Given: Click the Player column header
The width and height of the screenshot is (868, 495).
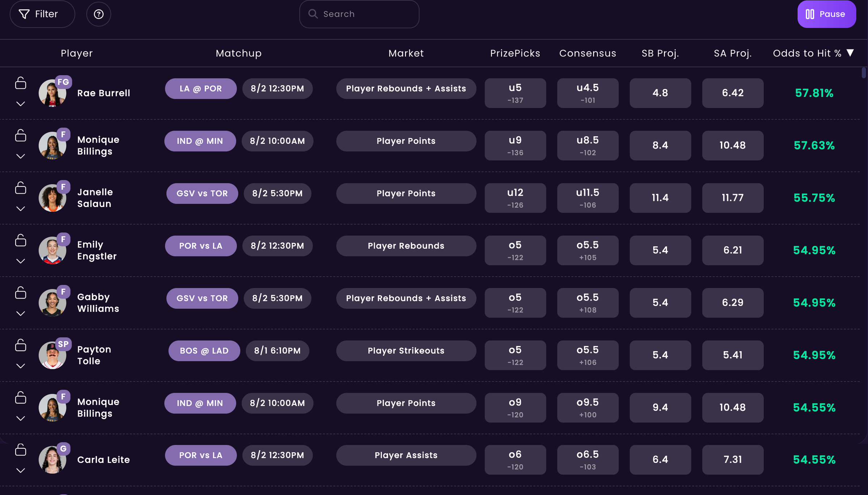Looking at the screenshot, I should tap(77, 53).
